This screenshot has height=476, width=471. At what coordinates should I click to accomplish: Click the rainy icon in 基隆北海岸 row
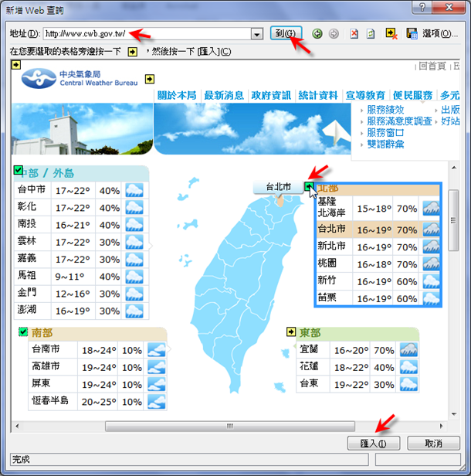pos(432,209)
